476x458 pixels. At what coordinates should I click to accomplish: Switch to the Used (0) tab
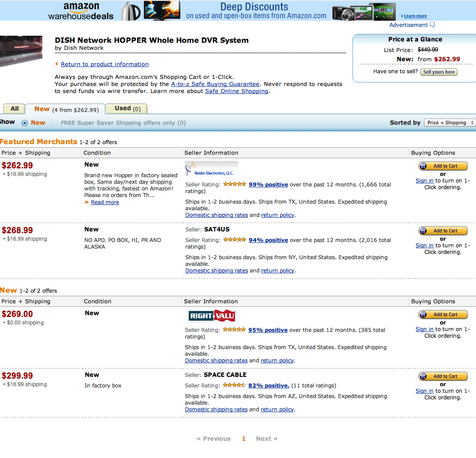point(127,108)
